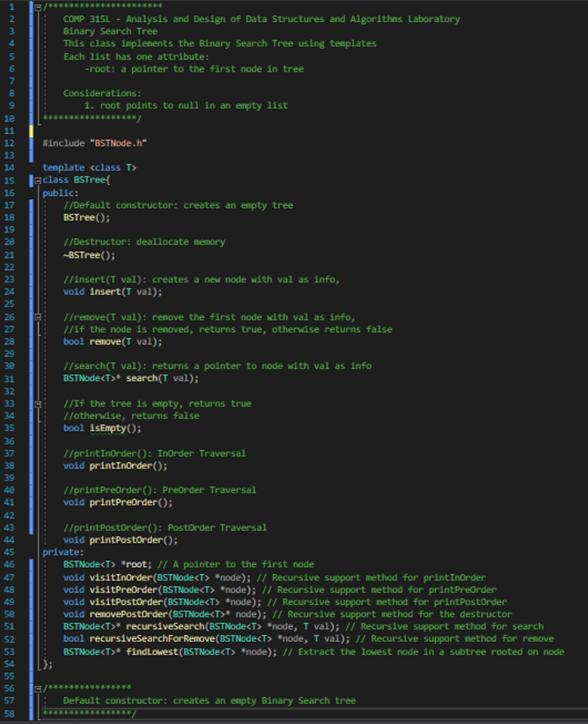Click comment 'COMP 315L - Analysis and Design' line
Image resolution: width=588 pixels, height=724 pixels.
click(x=261, y=19)
